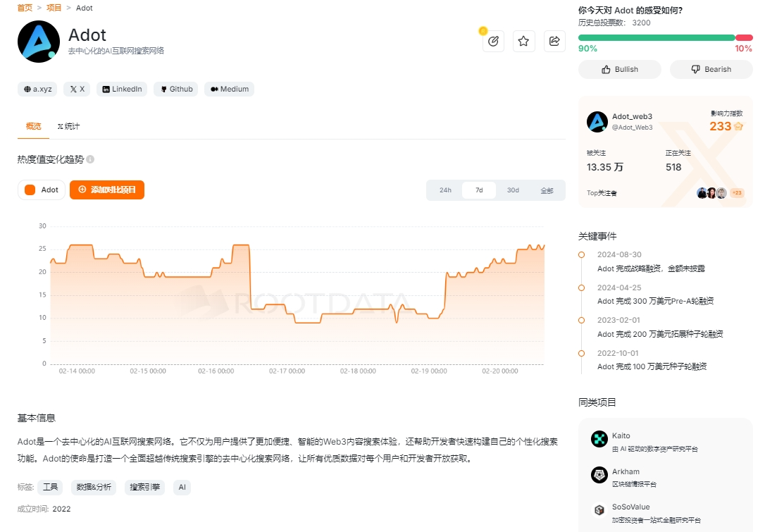Go to 项目 in breadcrumb
The width and height of the screenshot is (765, 532).
point(54,8)
